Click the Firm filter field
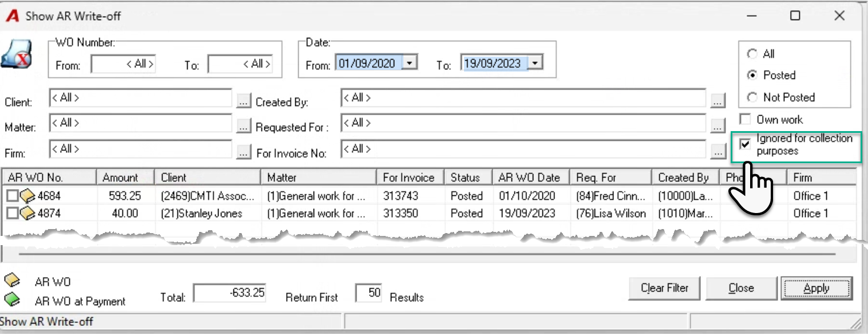The height and width of the screenshot is (335, 868). pos(141,149)
